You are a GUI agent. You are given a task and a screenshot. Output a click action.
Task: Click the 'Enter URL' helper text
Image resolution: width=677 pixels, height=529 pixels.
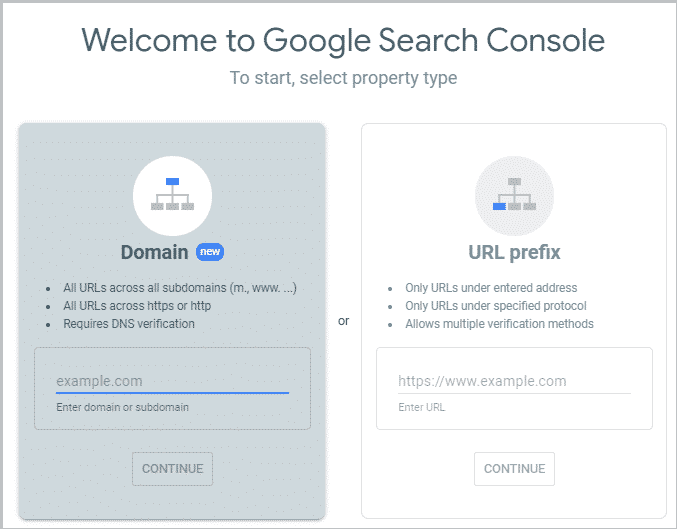point(421,407)
